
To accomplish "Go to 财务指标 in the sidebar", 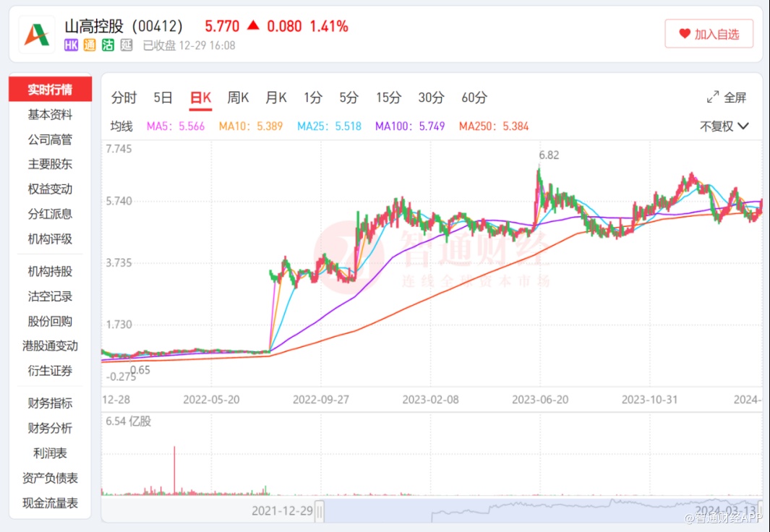I will (50, 403).
